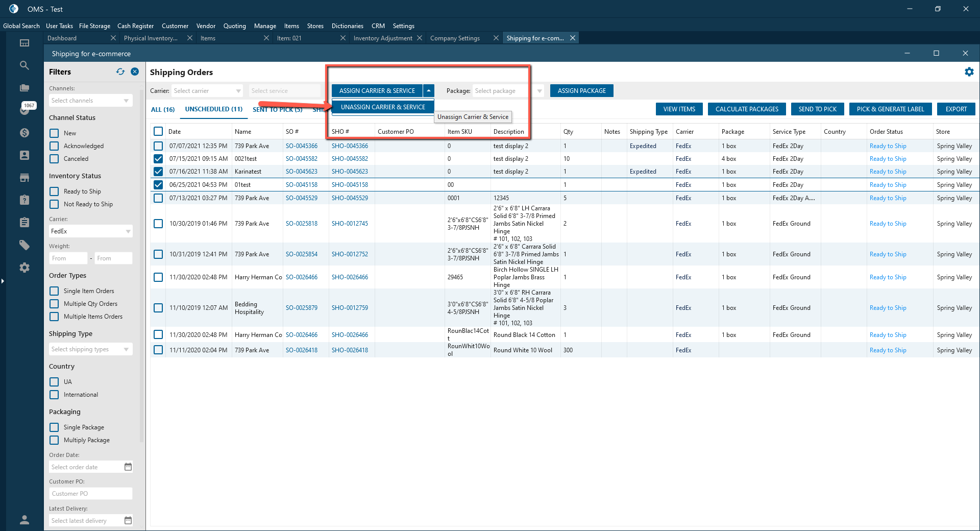This screenshot has height=531, width=980.
Task: Click the Customer PO filter field
Action: [x=91, y=494]
